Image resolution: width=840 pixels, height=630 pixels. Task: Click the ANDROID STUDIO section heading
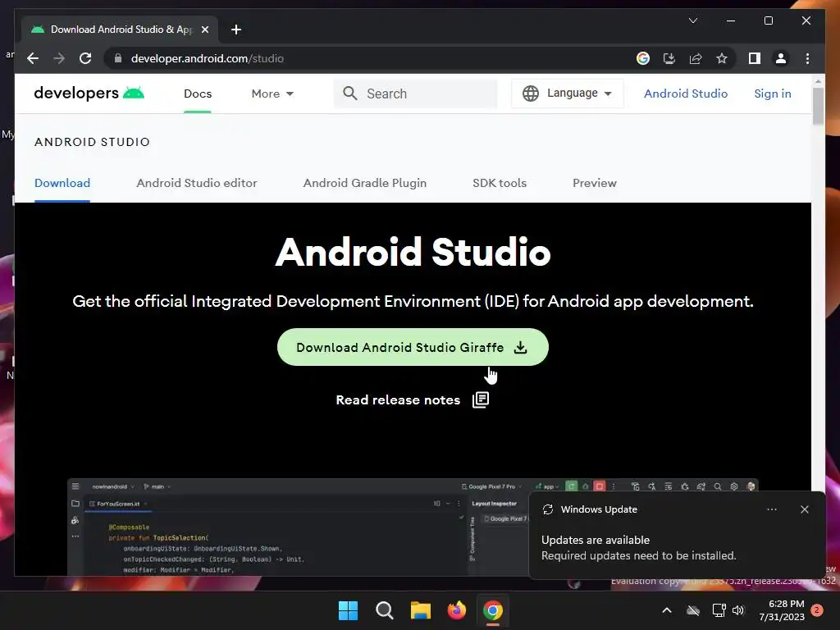point(92,142)
